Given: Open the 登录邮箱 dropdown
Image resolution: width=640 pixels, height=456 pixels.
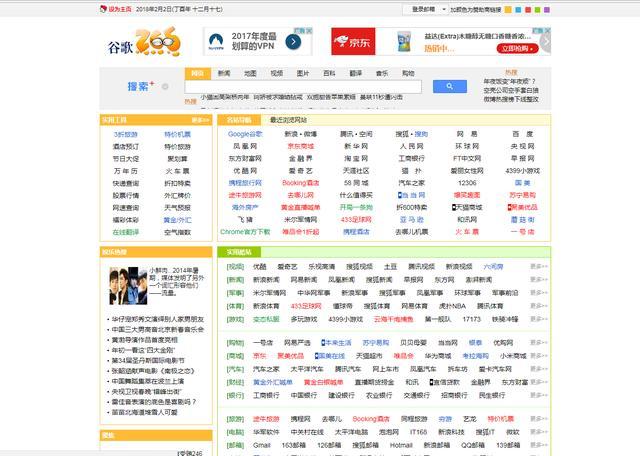Looking at the screenshot, I should tap(425, 9).
